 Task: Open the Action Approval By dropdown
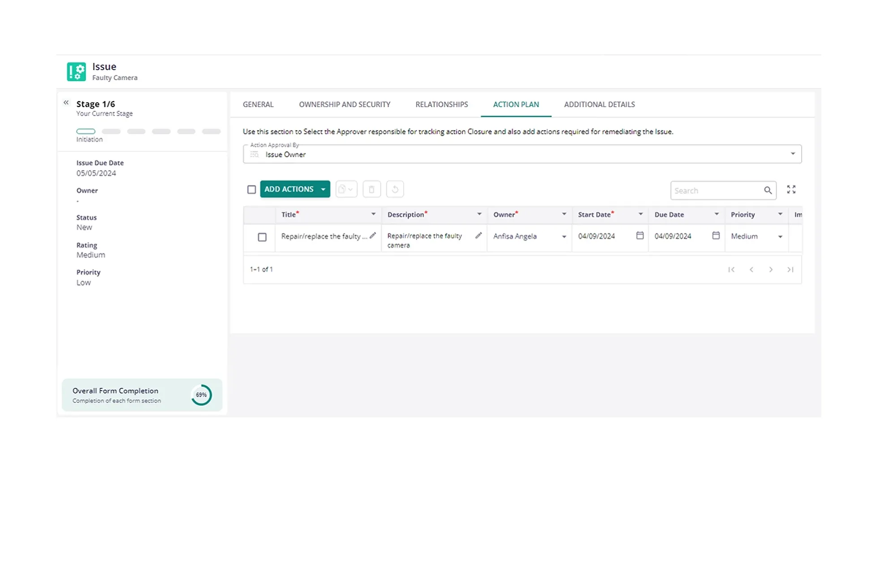tap(793, 154)
